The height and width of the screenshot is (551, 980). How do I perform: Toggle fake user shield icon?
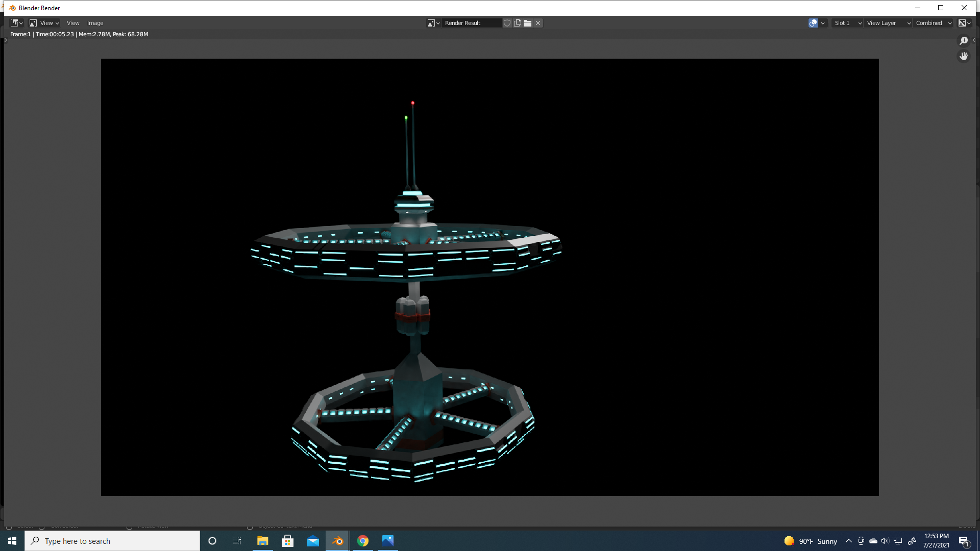click(507, 23)
